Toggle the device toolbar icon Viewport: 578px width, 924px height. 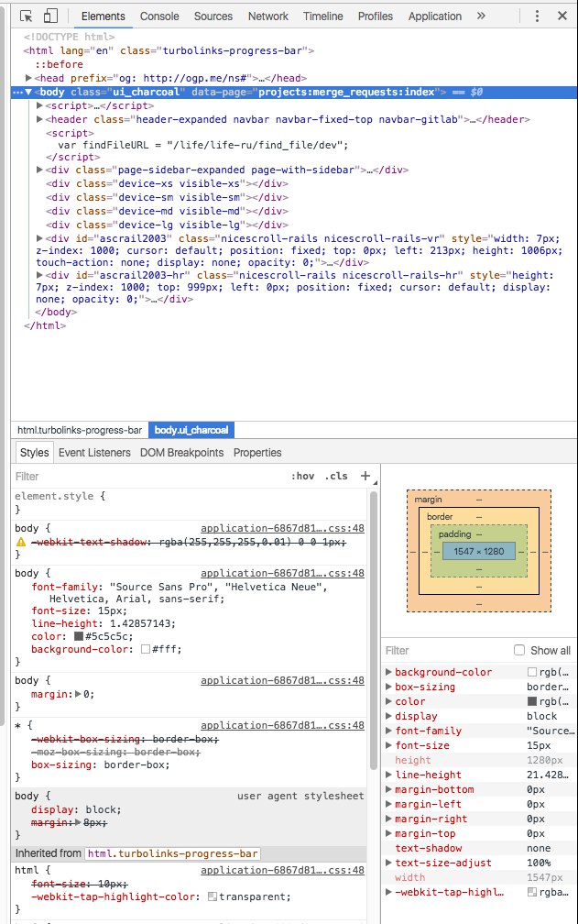click(50, 16)
